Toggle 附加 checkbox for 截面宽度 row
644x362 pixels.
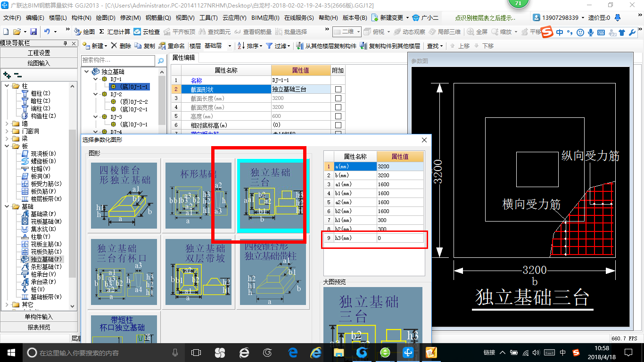pos(338,107)
